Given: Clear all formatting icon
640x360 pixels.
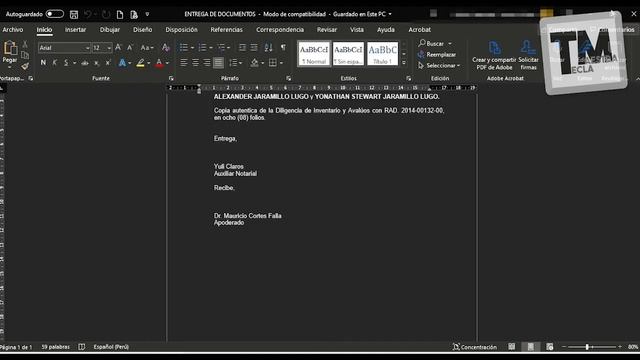Looking at the screenshot, I should (x=165, y=48).
